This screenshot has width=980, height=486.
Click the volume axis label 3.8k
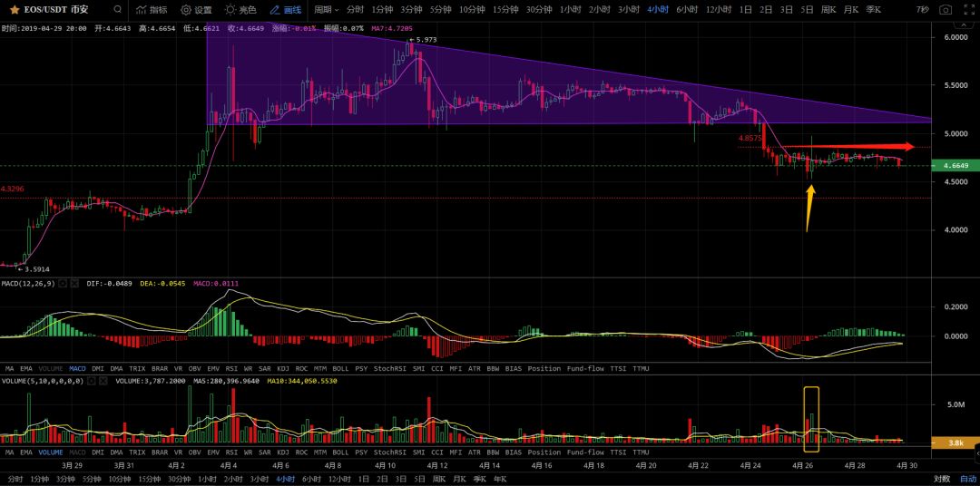955,442
